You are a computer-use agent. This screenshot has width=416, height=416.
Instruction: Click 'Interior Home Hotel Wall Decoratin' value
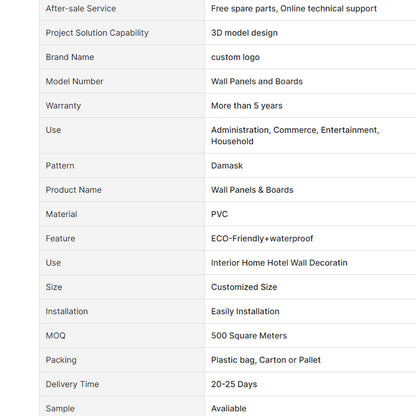(x=279, y=263)
